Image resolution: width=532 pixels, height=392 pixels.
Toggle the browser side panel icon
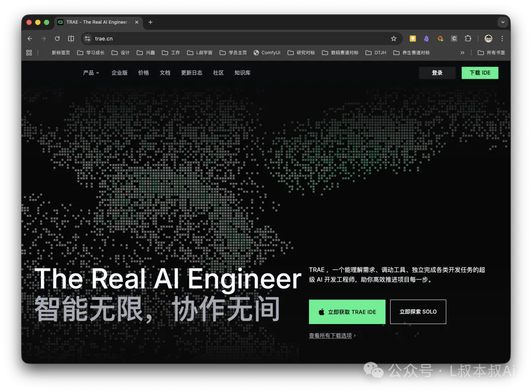click(71, 38)
